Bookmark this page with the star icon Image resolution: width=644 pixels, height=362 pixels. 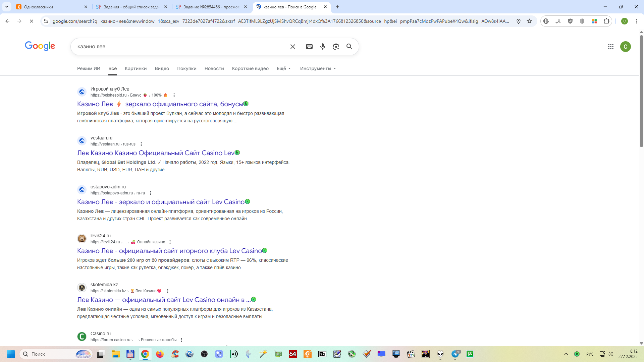tap(529, 21)
